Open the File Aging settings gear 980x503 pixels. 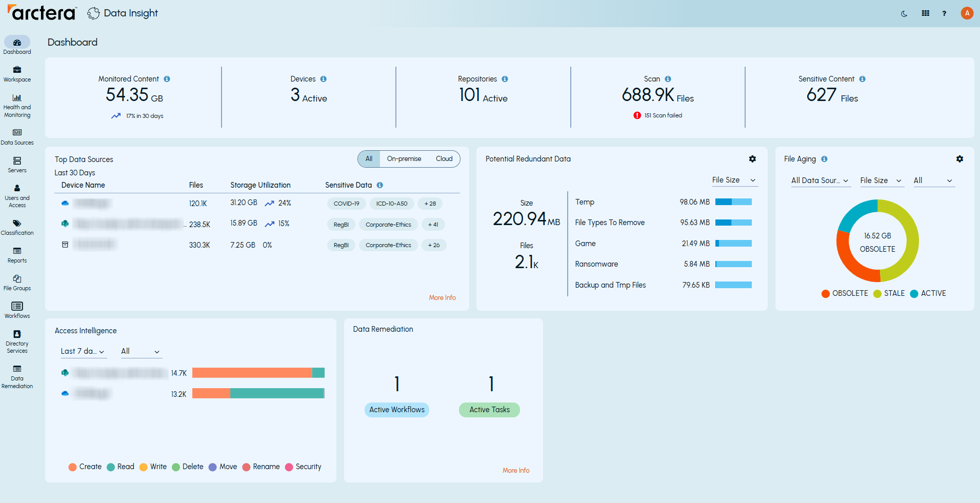click(x=959, y=159)
